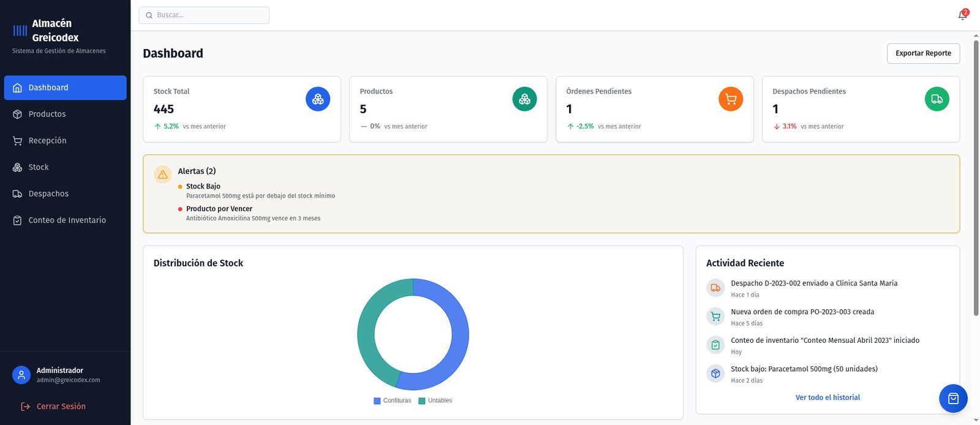Click the green Despachos Pendientes truck icon
Image resolution: width=980 pixels, height=425 pixels.
[x=937, y=99]
